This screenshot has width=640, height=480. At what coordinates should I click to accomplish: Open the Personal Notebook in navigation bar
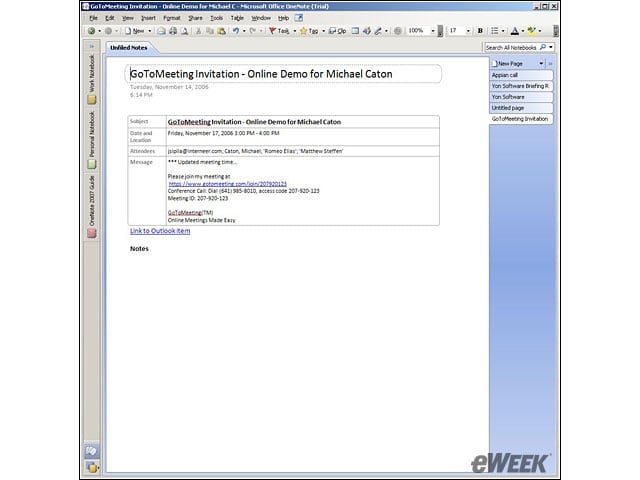click(x=92, y=140)
